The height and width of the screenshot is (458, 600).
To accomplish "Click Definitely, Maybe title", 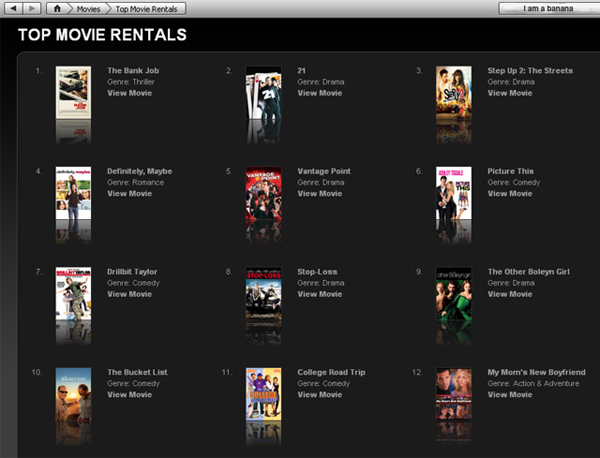I will pos(140,171).
